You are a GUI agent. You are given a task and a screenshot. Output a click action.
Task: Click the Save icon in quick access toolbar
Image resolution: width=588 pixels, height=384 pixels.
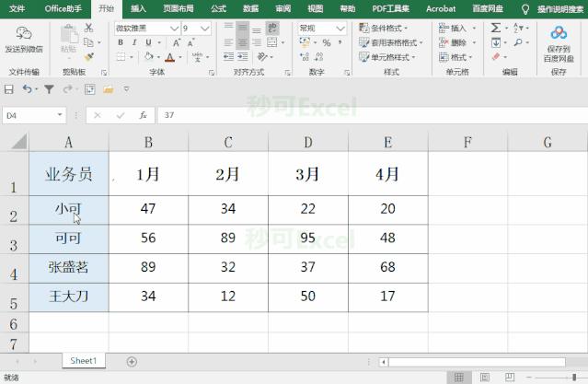9,89
